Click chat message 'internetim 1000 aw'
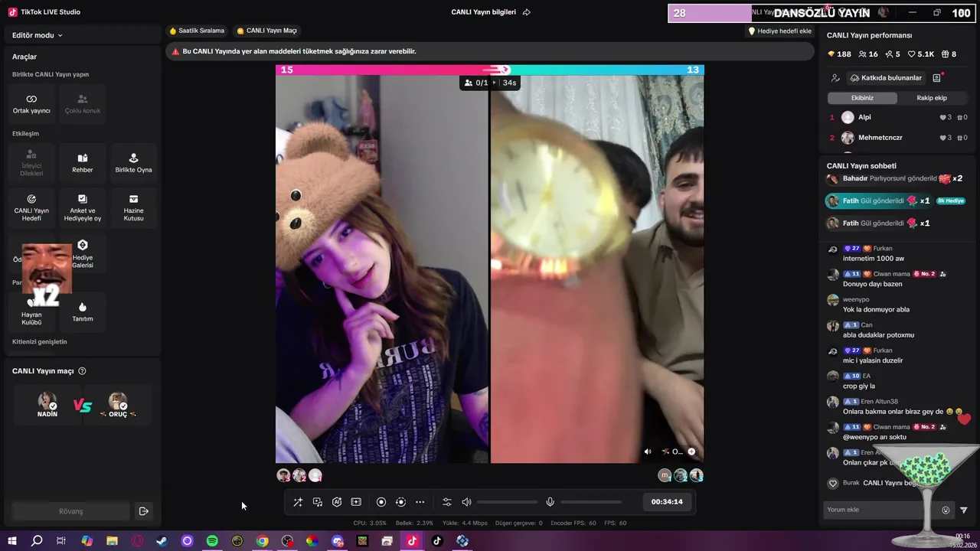 (874, 259)
